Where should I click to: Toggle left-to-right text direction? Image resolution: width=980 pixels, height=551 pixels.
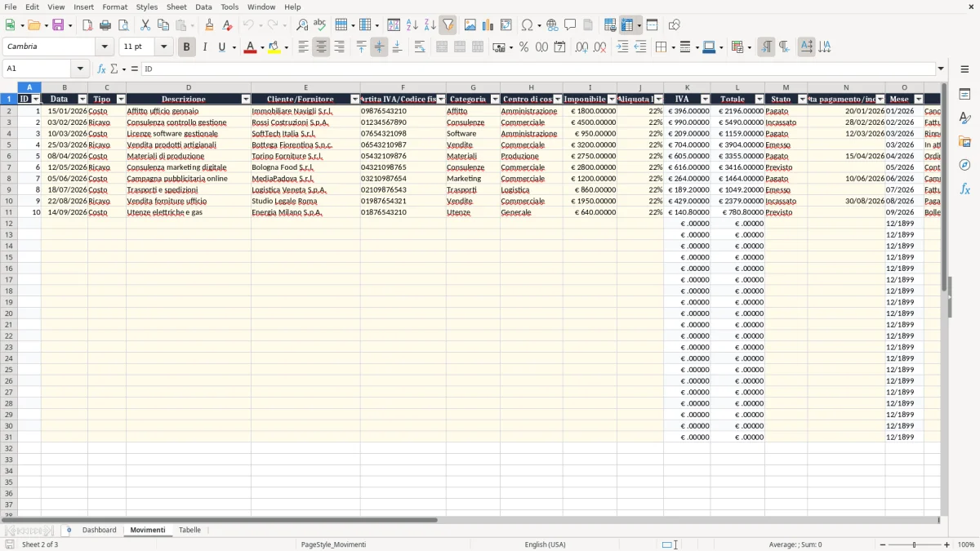766,47
